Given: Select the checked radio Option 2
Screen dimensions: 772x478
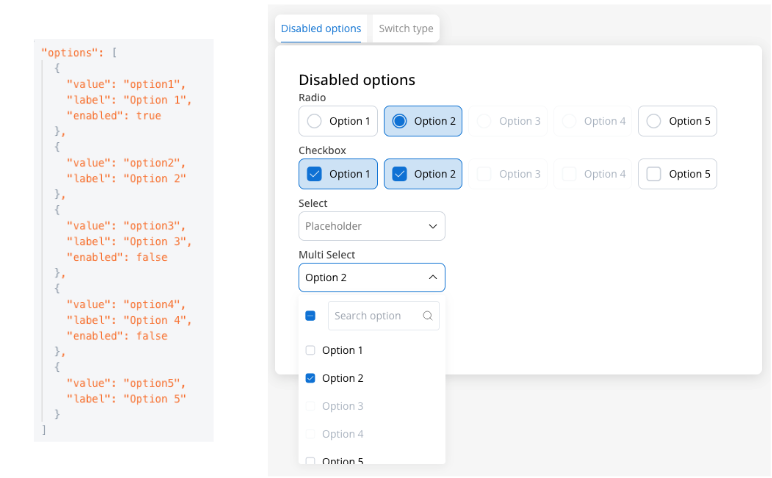Looking at the screenshot, I should [423, 121].
